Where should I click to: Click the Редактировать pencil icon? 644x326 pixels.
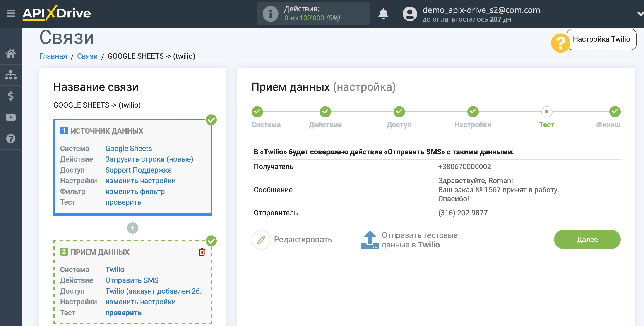point(261,240)
